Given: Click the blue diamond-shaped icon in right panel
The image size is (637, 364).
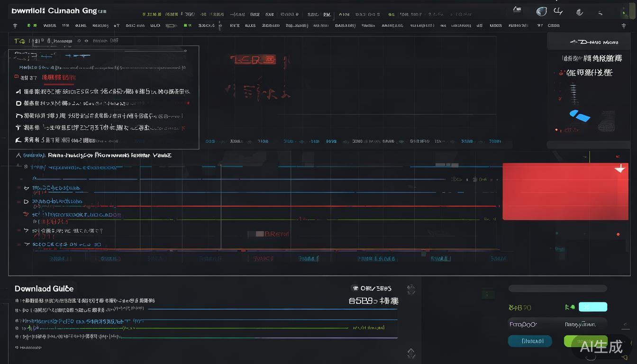Looking at the screenshot, I should coord(579,115).
